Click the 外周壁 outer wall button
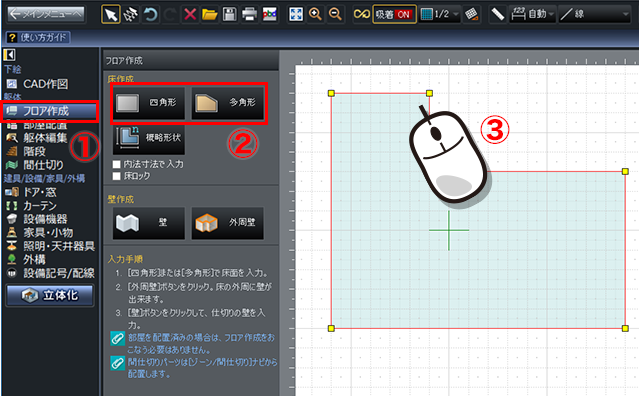Image resolution: width=640 pixels, height=396 pixels. pyautogui.click(x=228, y=223)
